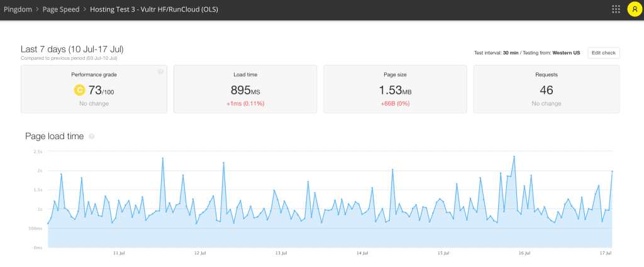644x267 pixels.
Task: Click the Page load time help icon
Action: (x=92, y=136)
